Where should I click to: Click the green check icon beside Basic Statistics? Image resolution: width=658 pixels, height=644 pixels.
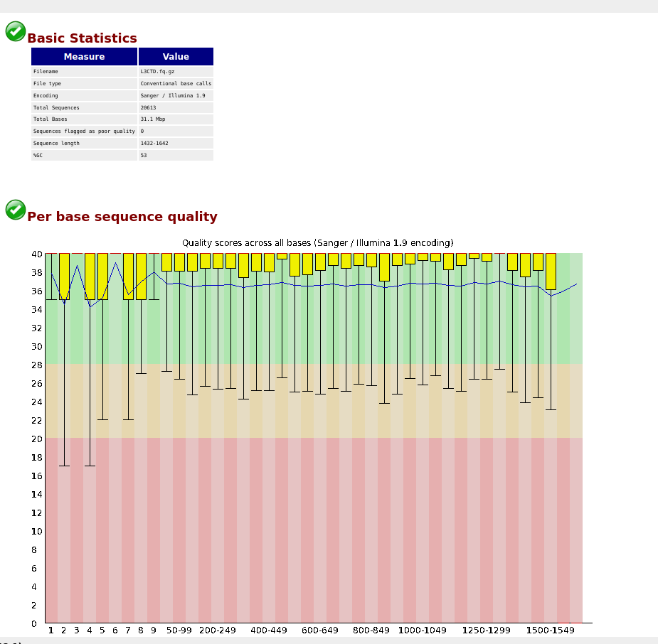click(x=16, y=31)
